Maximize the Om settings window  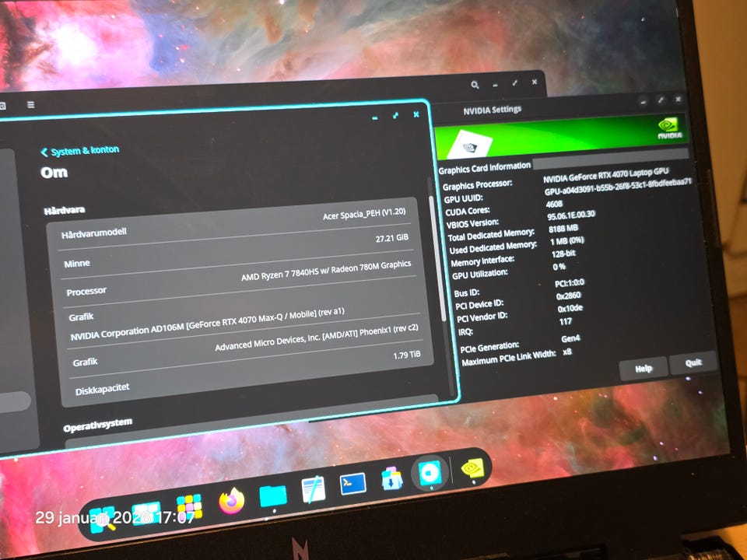[x=395, y=116]
